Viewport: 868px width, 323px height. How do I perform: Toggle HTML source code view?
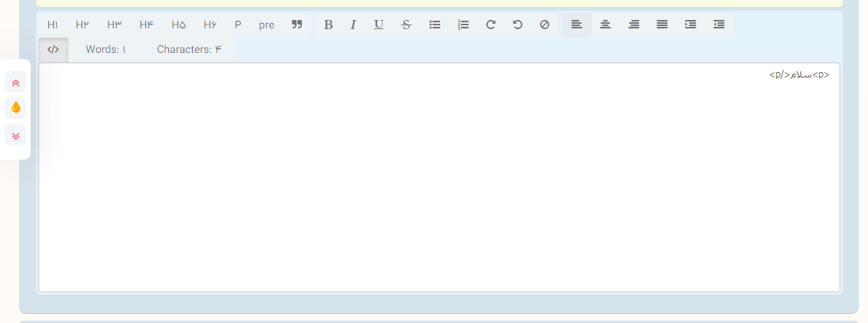coord(53,50)
